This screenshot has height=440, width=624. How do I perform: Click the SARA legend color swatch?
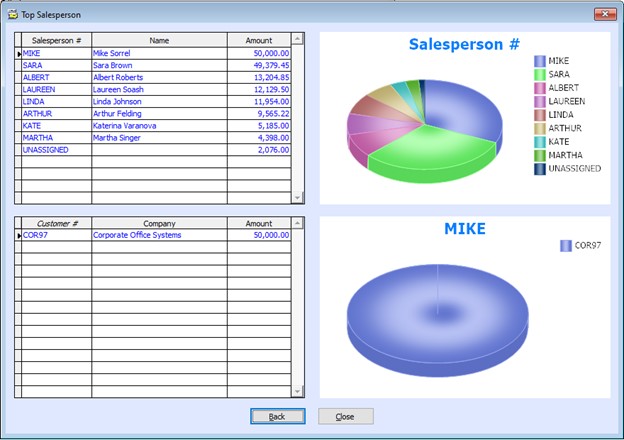pyautogui.click(x=540, y=74)
